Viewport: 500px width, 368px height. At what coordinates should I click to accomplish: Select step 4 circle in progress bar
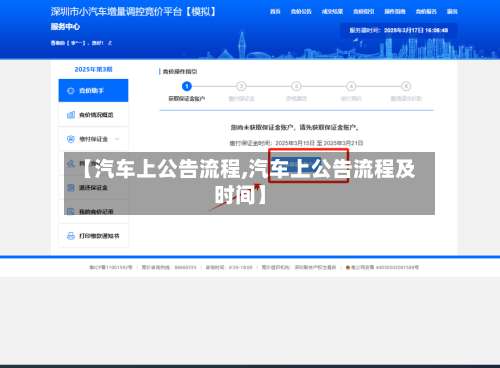[351, 86]
